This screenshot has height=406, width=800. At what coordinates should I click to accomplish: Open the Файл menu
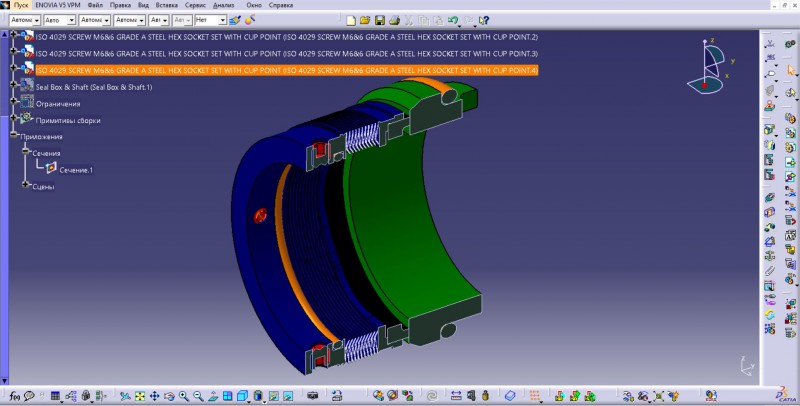click(95, 5)
